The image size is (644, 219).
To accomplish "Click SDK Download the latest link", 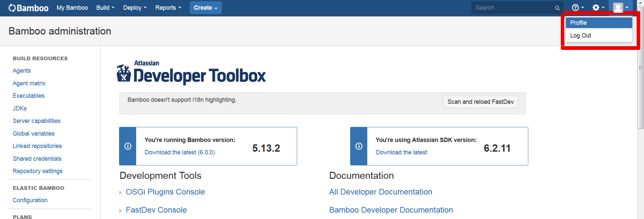I will coord(401,152).
